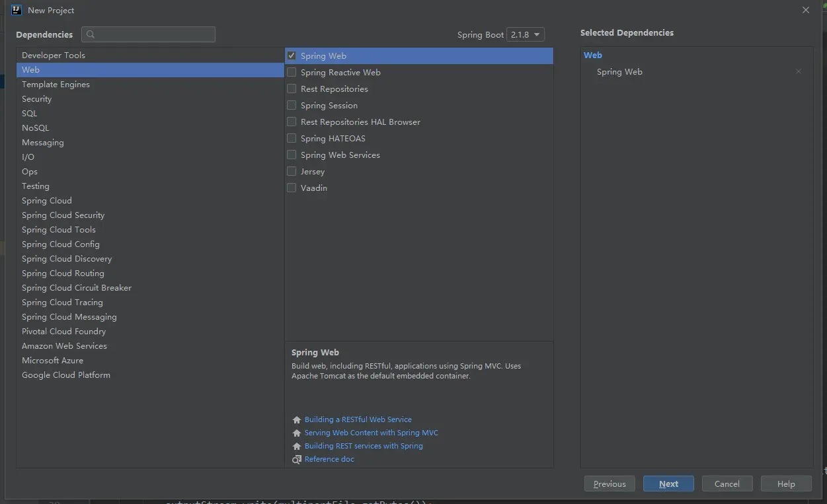Tick the Spring Web Services checkbox
This screenshot has height=504, width=827.
292,155
